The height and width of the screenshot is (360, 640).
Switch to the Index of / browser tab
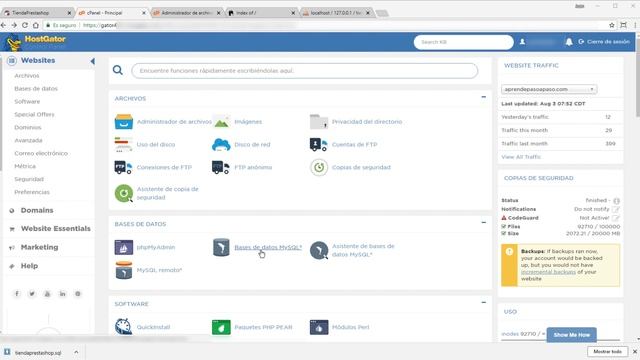point(261,13)
